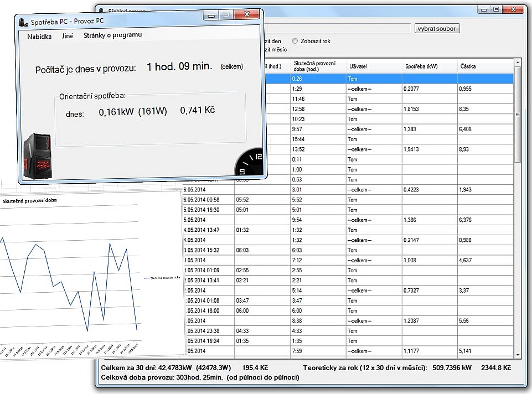The width and height of the screenshot is (532, 394).
Task: Click the 0,161kW (161W) value
Action: tap(133, 112)
